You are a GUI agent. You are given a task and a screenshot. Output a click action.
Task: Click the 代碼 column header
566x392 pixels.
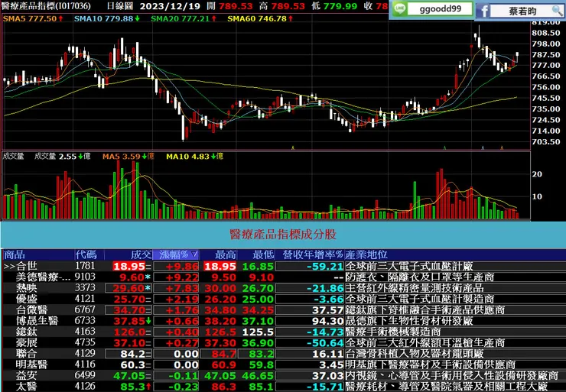pyautogui.click(x=86, y=254)
